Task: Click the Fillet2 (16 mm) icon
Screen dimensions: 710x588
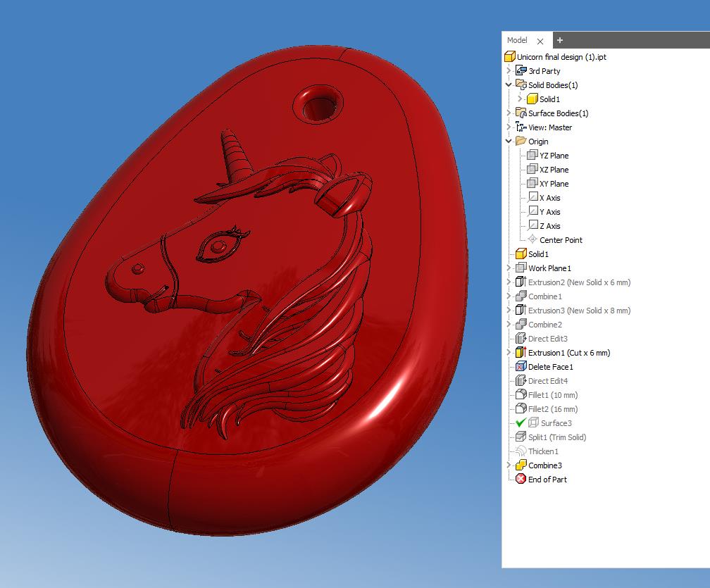Action: [x=521, y=408]
